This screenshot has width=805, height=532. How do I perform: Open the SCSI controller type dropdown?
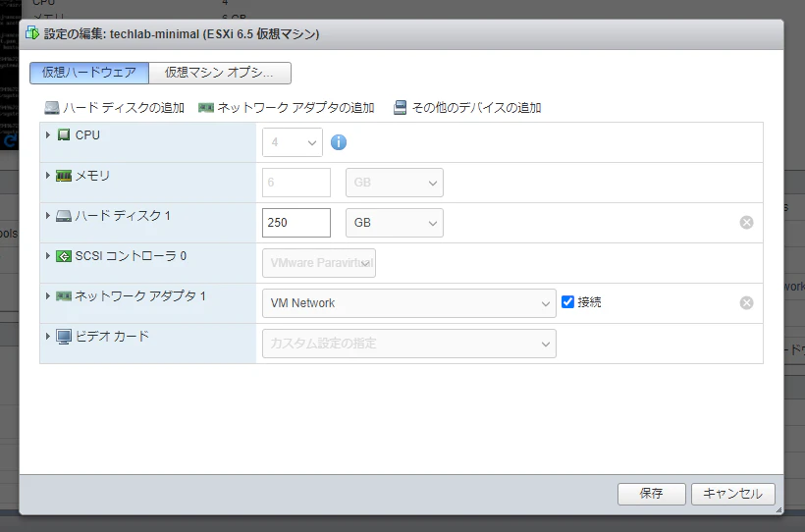319,263
